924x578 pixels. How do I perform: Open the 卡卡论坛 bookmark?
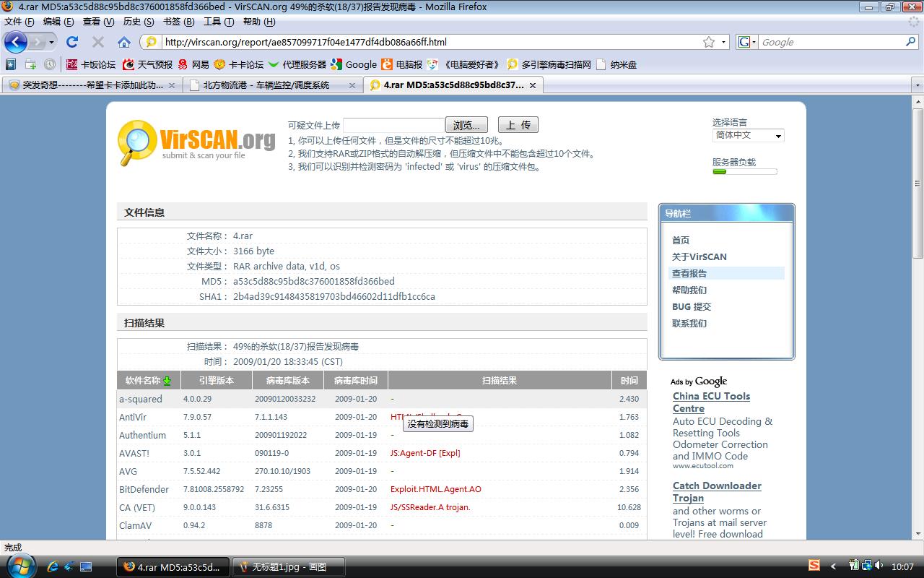[x=239, y=64]
